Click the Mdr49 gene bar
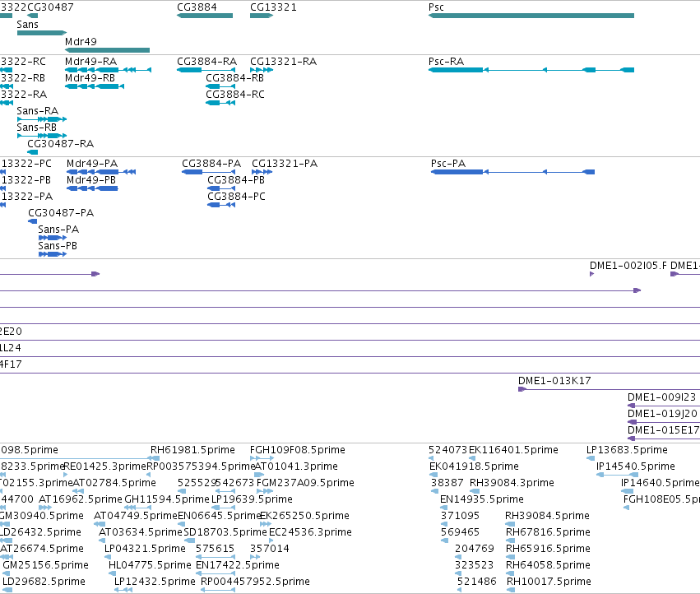700x594 pixels. [107, 50]
